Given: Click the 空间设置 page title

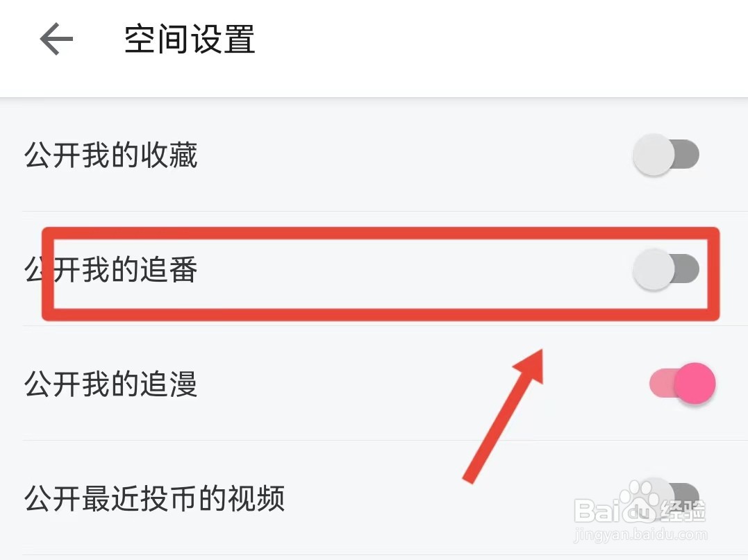Looking at the screenshot, I should (x=190, y=40).
